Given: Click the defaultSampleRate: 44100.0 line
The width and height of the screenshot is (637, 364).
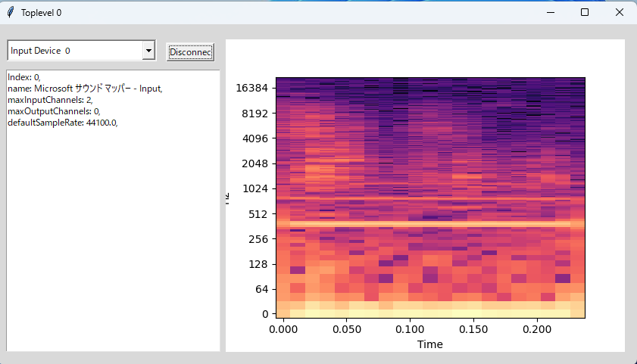Looking at the screenshot, I should 62,123.
